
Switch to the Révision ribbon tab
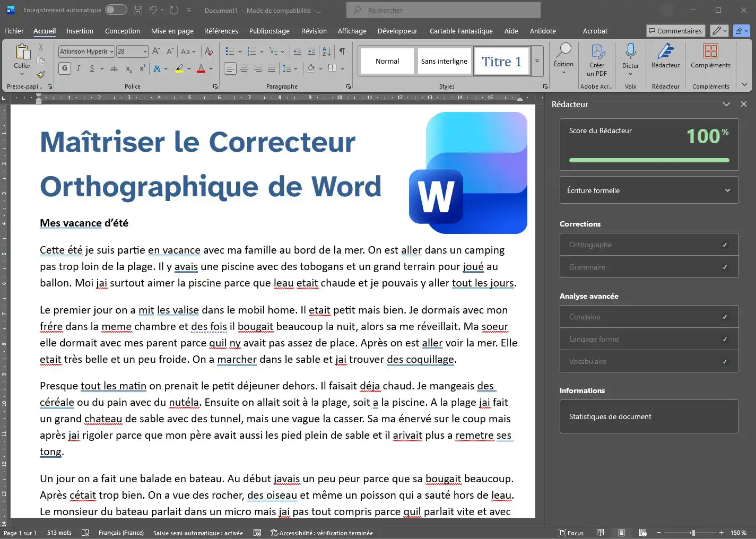(x=314, y=31)
